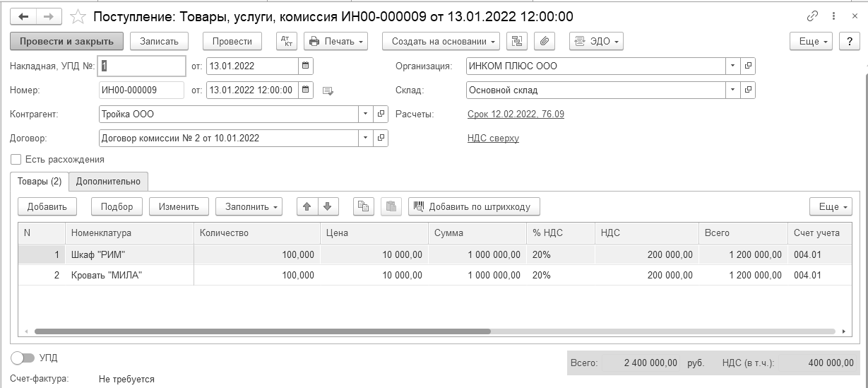Switch to the Товары (2) tab
868x388 pixels.
(40, 182)
